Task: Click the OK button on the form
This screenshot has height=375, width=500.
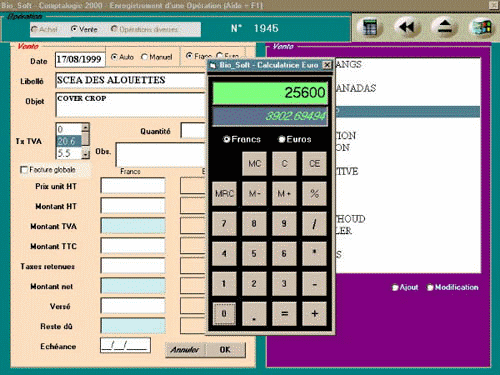Action: pos(225,350)
